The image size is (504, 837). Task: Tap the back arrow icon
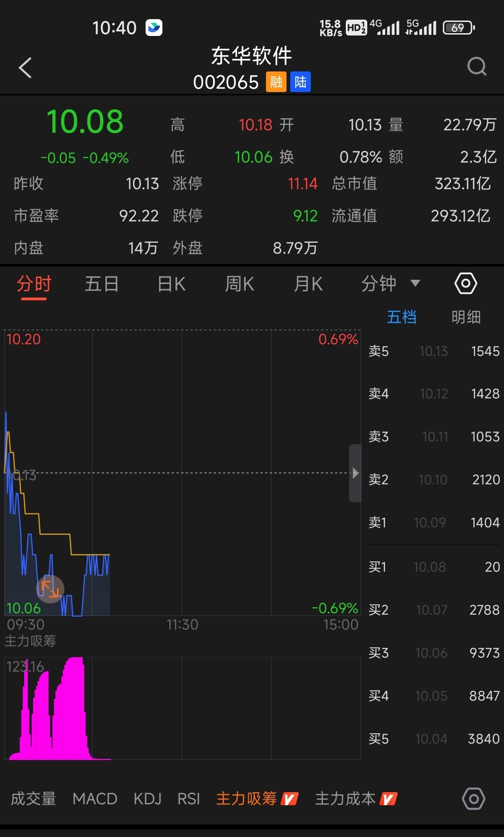(x=25, y=68)
